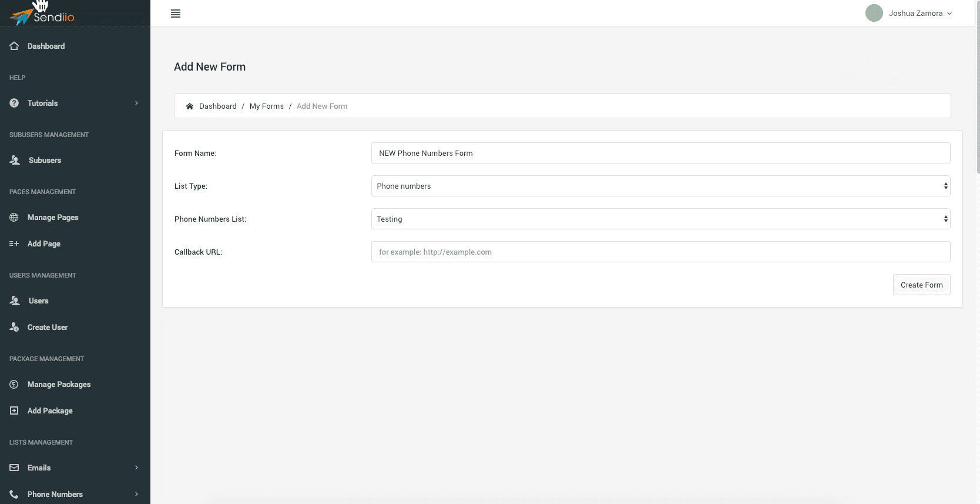
Task: Open Dashboard in the sidebar
Action: 46,46
